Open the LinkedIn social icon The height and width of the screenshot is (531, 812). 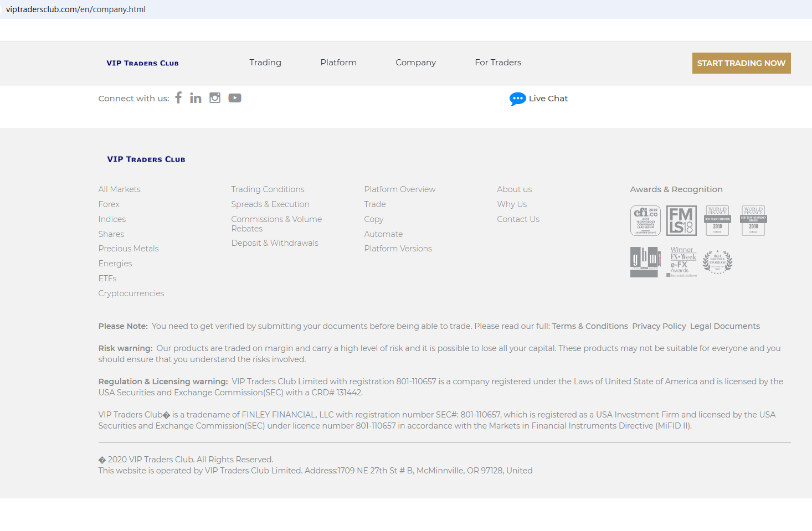(x=196, y=98)
